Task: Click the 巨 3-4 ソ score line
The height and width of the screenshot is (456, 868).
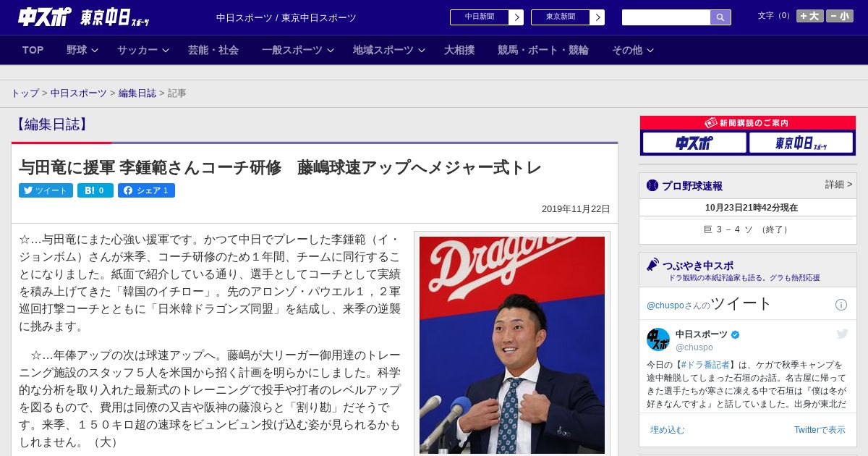Action: [748, 229]
